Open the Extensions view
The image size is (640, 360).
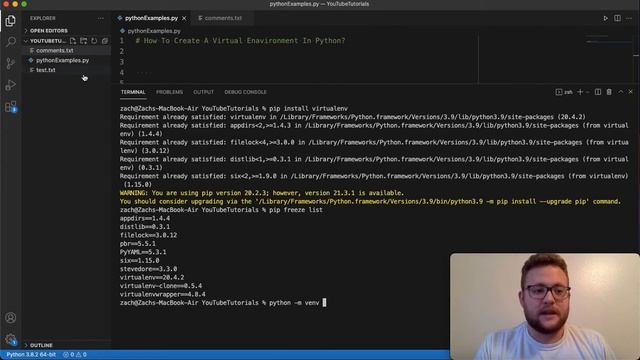coord(11,107)
